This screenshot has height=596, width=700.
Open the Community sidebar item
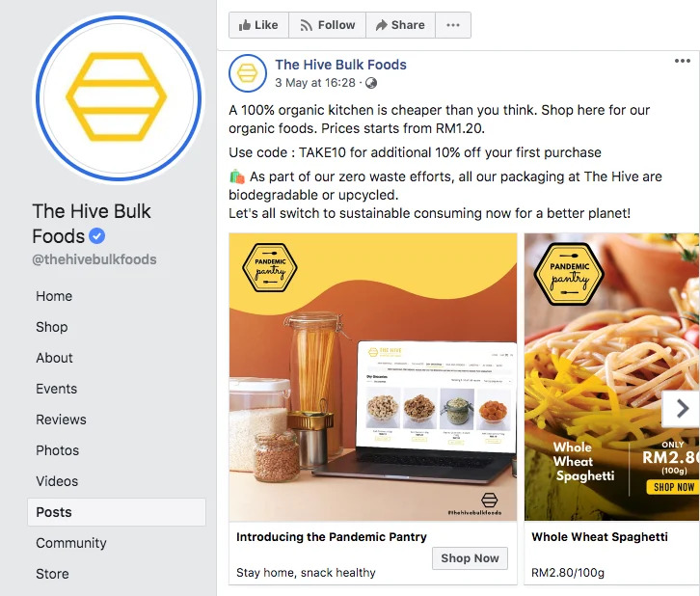point(71,543)
